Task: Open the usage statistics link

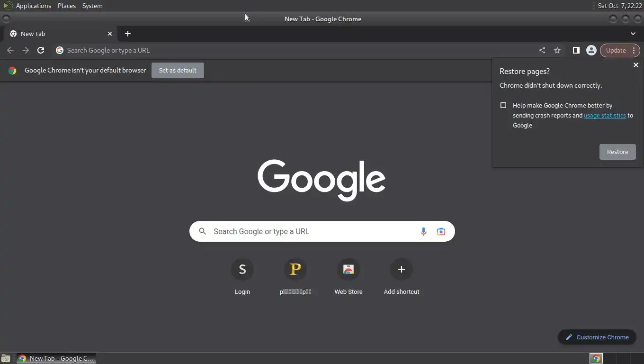Action: [x=605, y=115]
